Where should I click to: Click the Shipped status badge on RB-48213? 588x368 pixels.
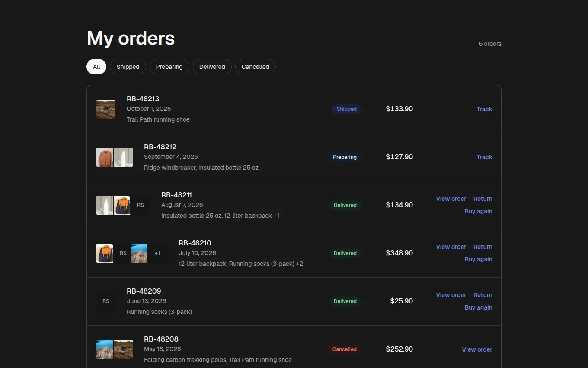[x=347, y=109]
